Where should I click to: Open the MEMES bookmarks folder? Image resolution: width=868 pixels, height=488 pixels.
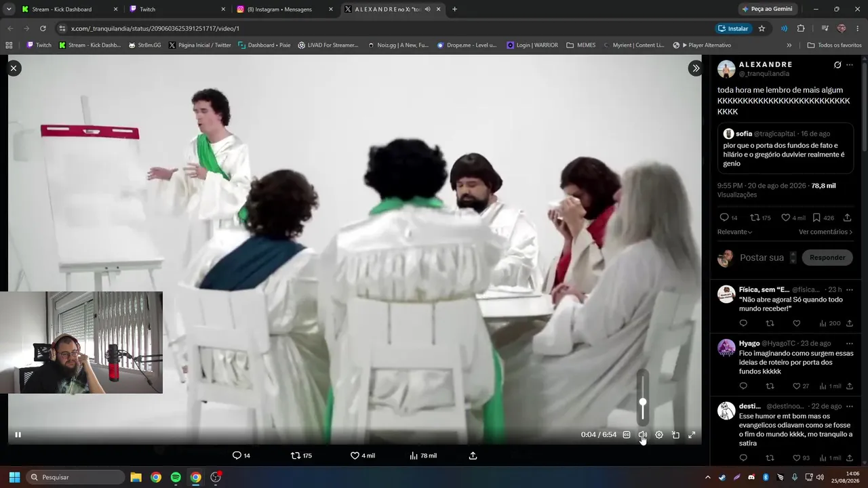coord(581,45)
